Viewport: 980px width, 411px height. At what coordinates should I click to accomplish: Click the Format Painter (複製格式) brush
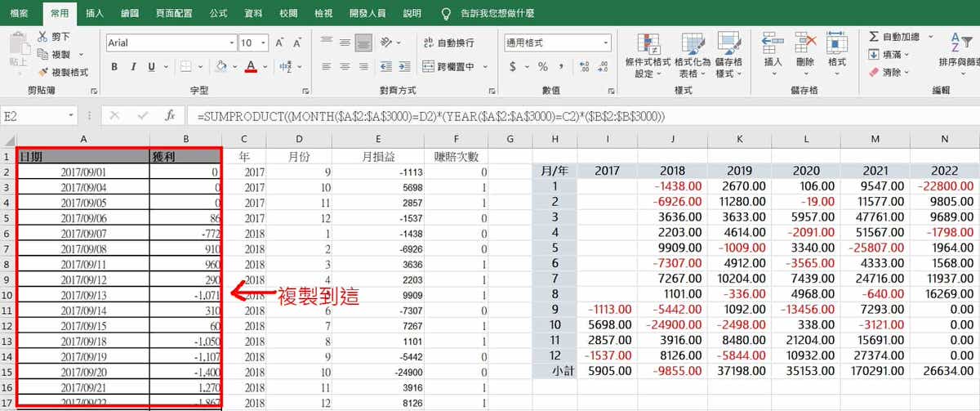coord(42,72)
